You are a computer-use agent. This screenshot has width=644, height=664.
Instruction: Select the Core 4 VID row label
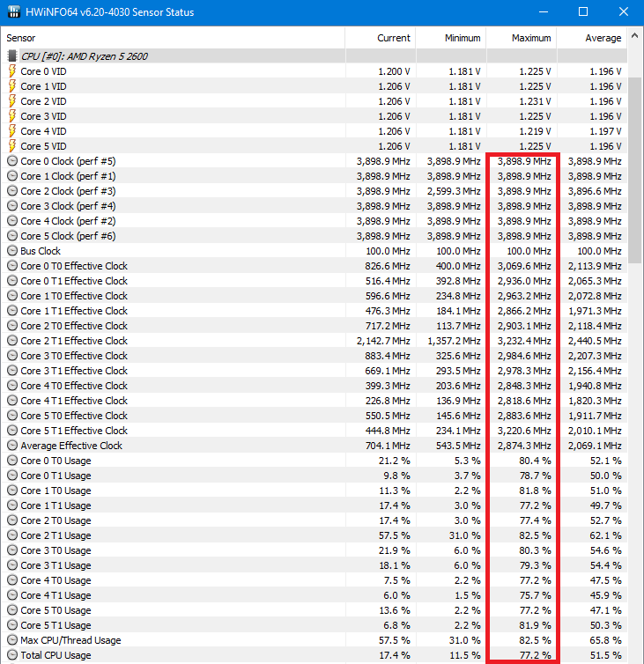pyautogui.click(x=44, y=131)
